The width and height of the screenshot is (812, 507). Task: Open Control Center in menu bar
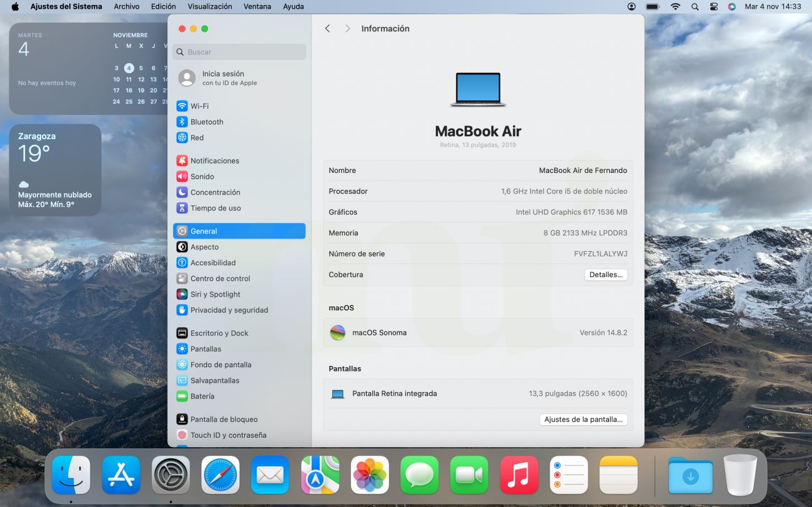click(x=714, y=6)
